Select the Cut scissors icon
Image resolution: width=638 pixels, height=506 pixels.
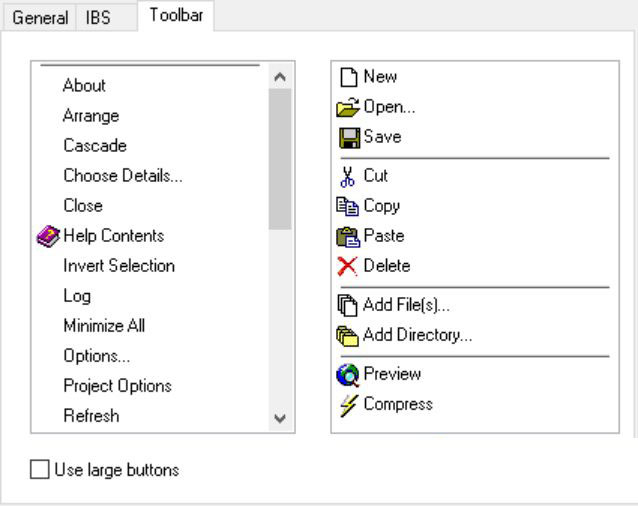348,176
